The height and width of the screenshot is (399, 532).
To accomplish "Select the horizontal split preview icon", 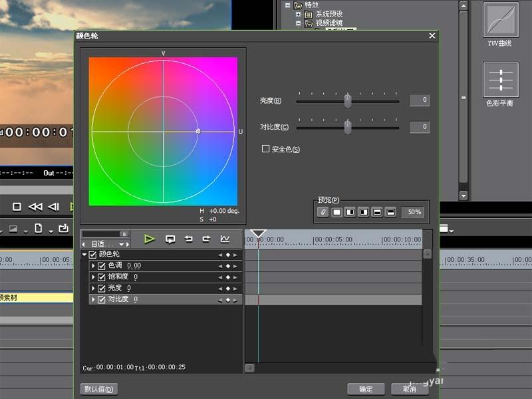I will click(x=376, y=211).
